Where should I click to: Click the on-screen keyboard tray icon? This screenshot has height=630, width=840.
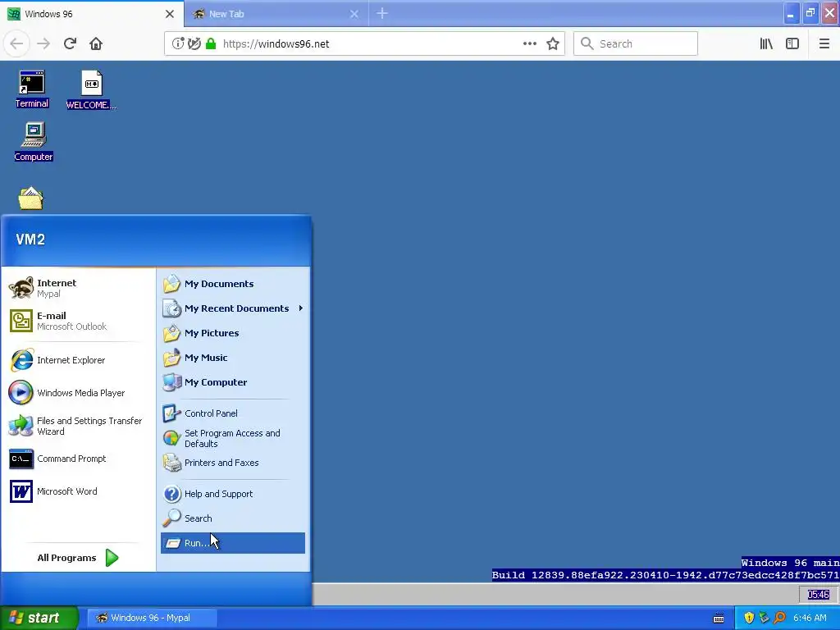click(719, 619)
